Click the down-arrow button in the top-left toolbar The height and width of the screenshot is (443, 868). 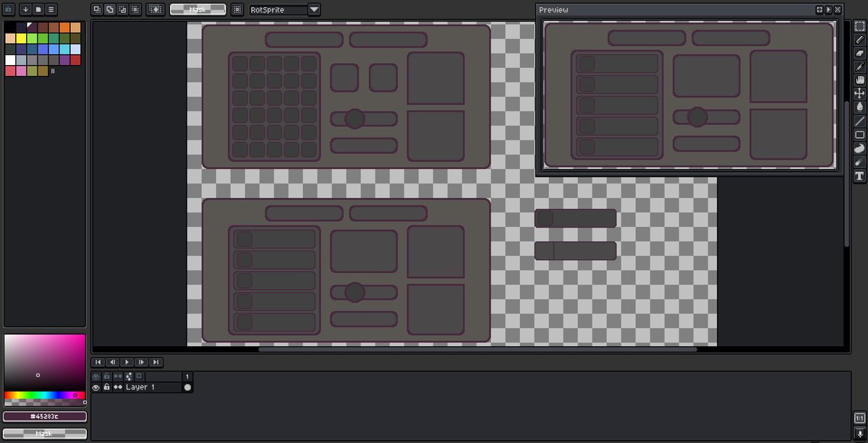point(26,9)
